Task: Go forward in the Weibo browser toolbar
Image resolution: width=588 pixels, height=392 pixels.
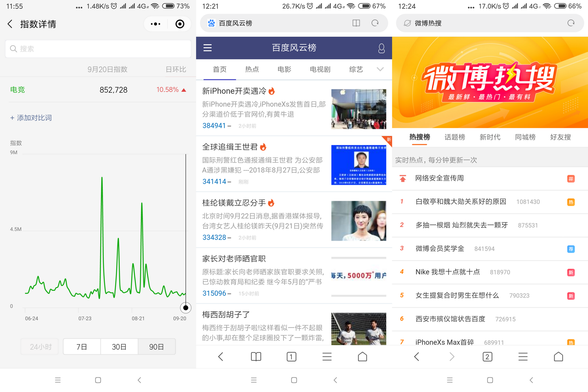Action: click(x=452, y=357)
